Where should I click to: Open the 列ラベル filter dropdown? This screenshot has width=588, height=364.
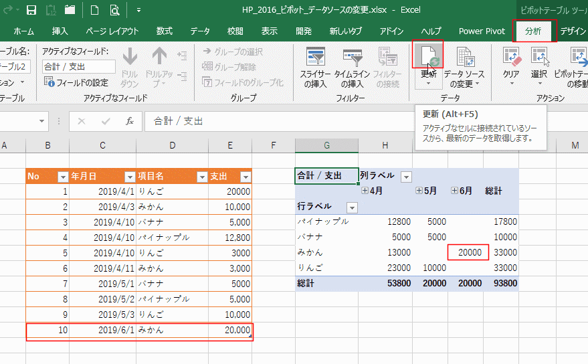406,177
